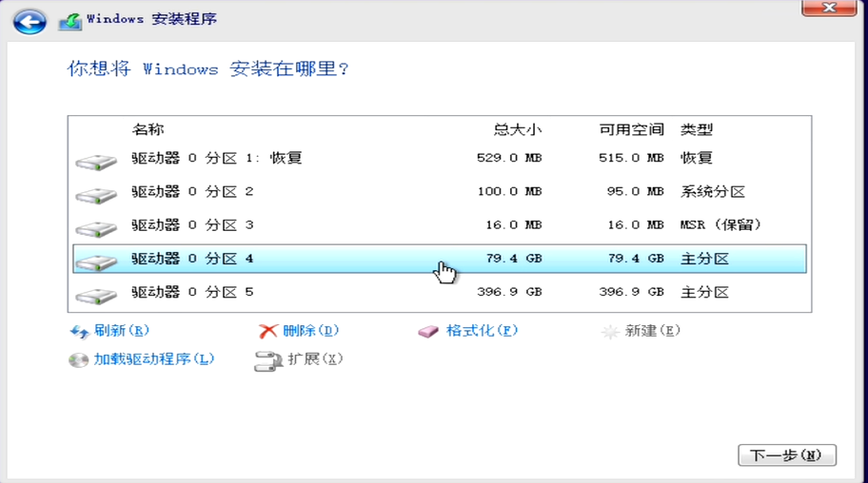Click 主分区 type of partition 5
868x483 pixels.
point(704,292)
